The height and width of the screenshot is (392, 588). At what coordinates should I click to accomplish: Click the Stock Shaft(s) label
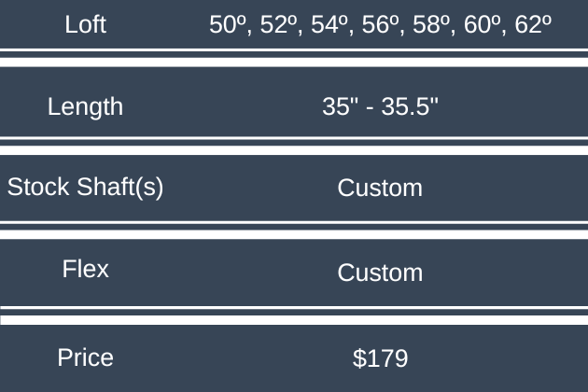tap(86, 188)
